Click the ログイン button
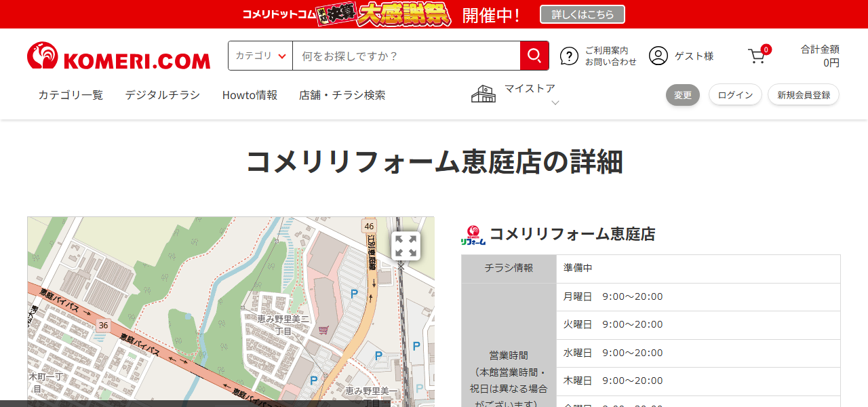868x407 pixels. point(735,95)
